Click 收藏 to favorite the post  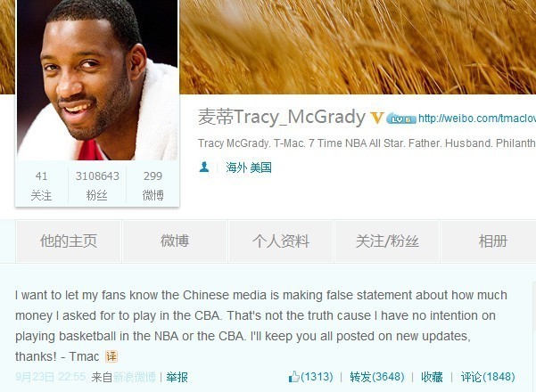click(432, 377)
